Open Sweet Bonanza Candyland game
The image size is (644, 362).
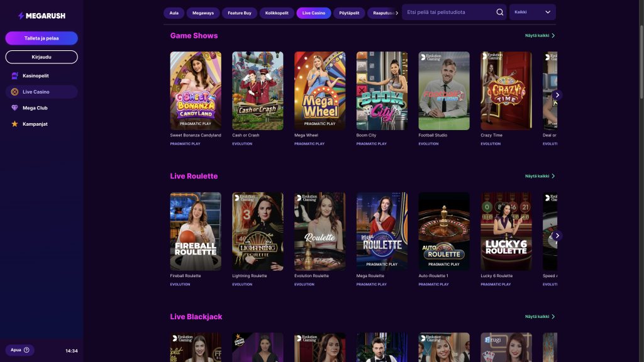[196, 90]
